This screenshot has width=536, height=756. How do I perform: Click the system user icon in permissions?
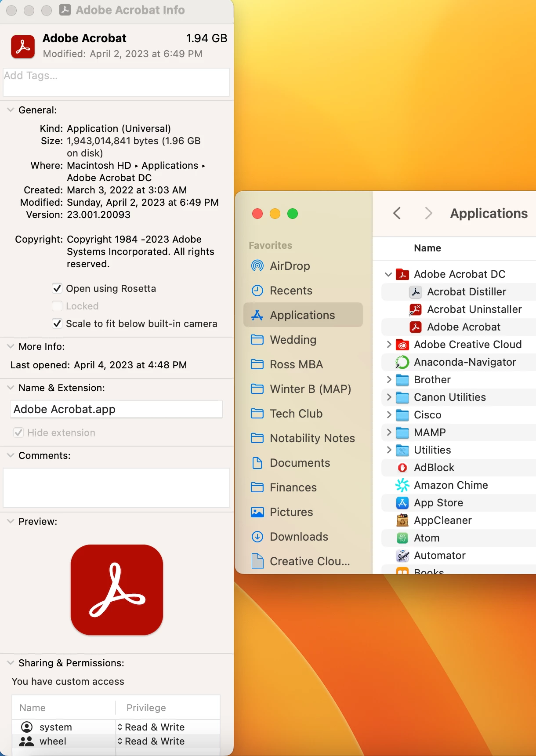tap(27, 727)
